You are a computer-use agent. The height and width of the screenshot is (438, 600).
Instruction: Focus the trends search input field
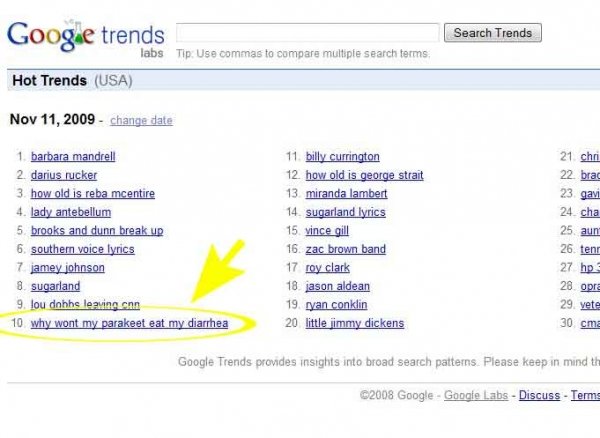point(308,33)
